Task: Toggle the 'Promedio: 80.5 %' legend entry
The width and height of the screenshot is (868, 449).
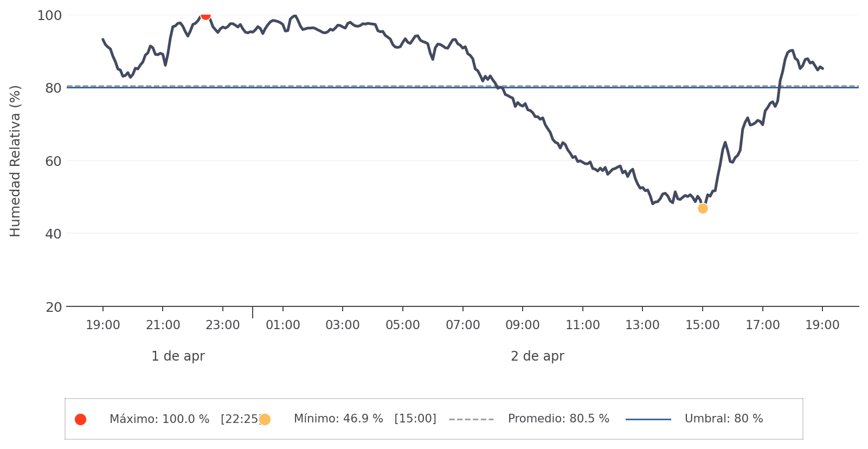Action: tap(558, 419)
